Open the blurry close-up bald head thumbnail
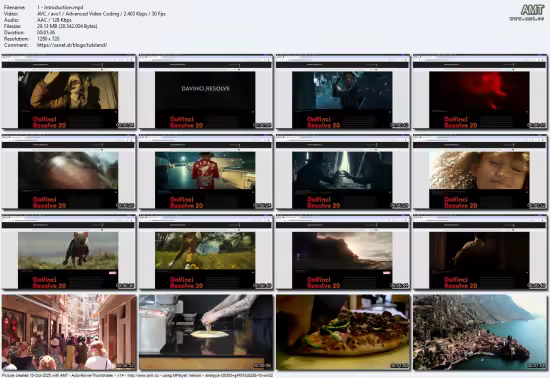 [x=68, y=172]
